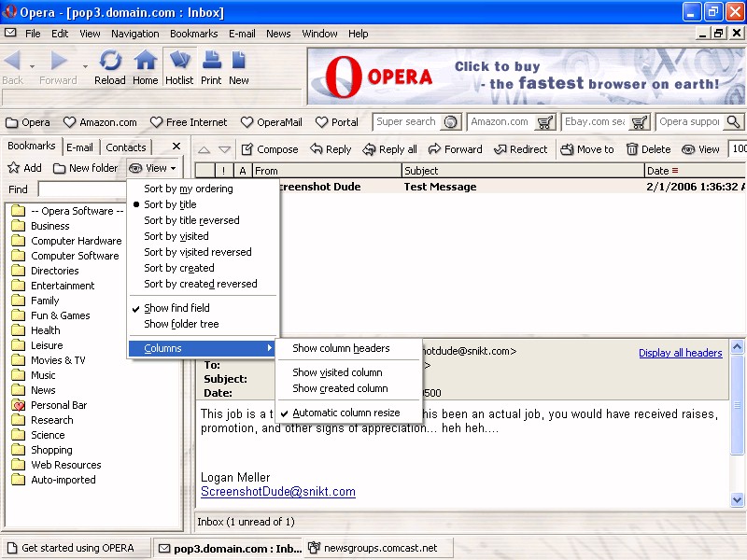Sort messages by Date column header
Screen dimensions: 747x560
[695, 171]
